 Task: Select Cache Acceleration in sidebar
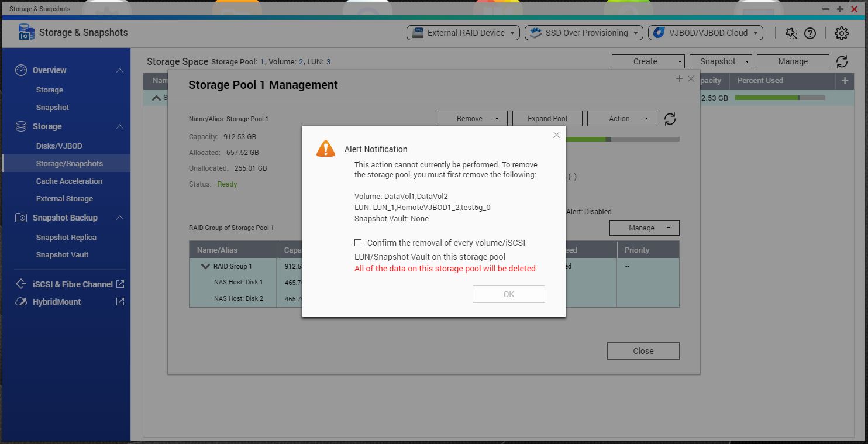coord(69,181)
